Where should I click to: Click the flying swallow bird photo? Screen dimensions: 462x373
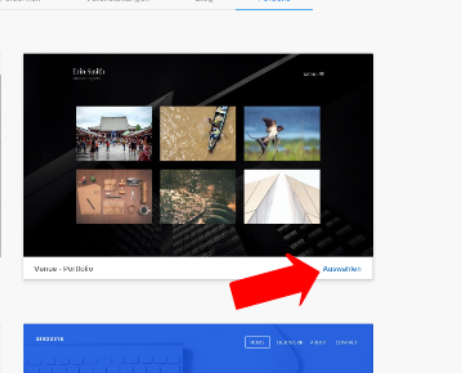282,133
